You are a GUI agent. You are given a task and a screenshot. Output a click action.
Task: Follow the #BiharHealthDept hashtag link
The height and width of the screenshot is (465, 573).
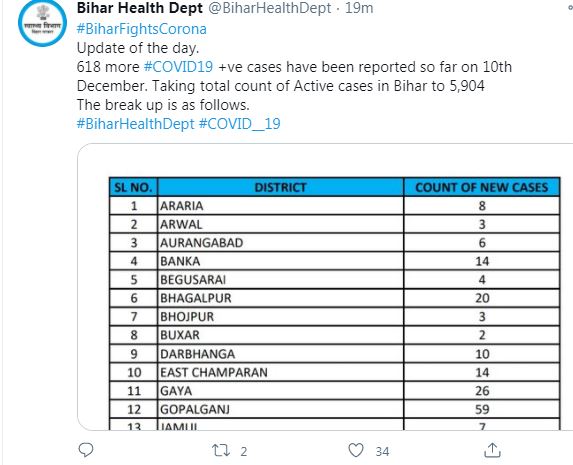tap(135, 124)
